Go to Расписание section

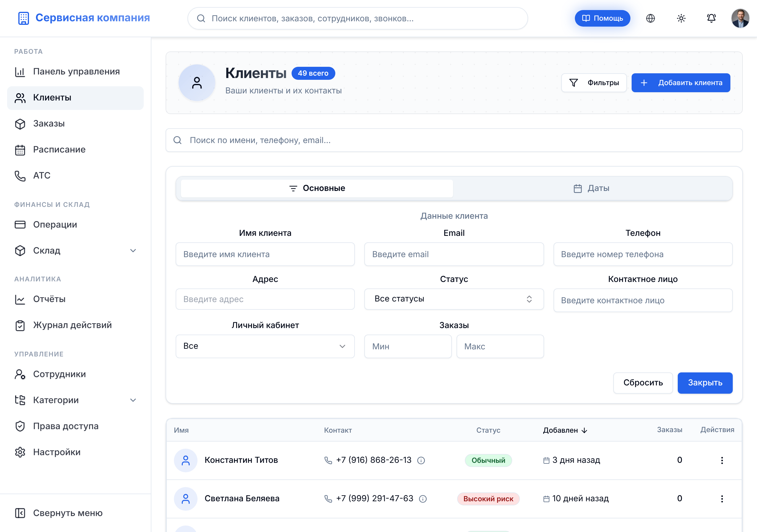tap(75, 150)
